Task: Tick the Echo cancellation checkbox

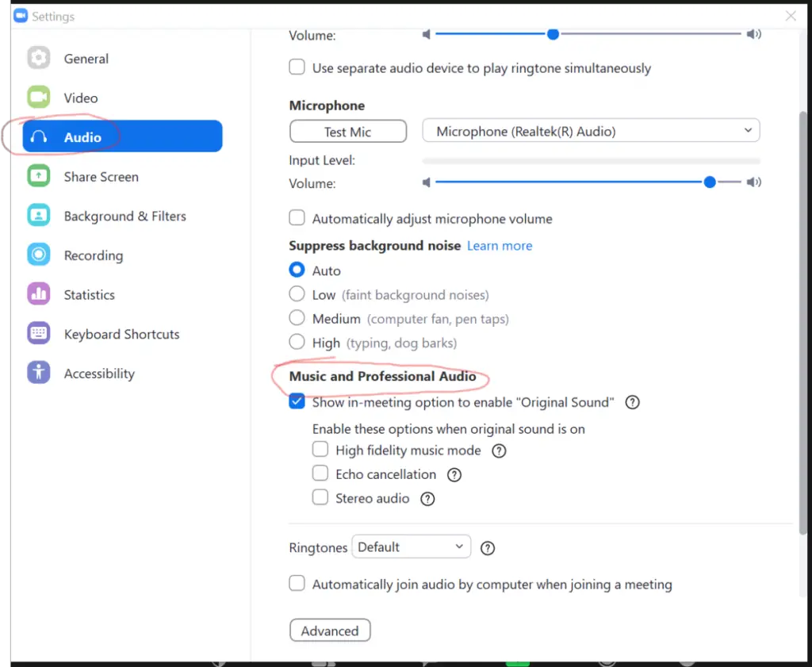Action: pos(320,473)
